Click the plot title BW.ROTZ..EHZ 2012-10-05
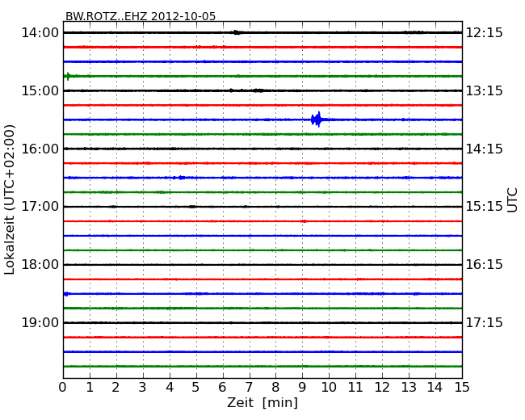Viewport: 525px width, 420px height. point(141,16)
